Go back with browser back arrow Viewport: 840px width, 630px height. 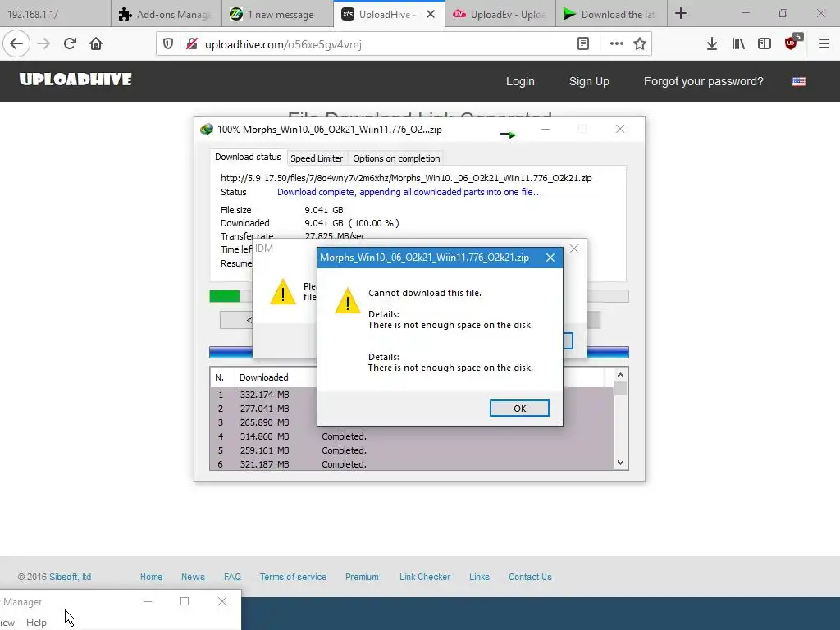click(x=16, y=44)
